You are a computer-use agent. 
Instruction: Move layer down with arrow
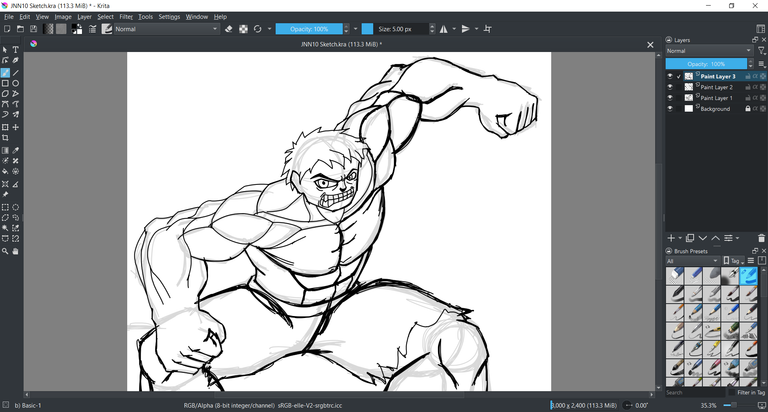coord(703,238)
